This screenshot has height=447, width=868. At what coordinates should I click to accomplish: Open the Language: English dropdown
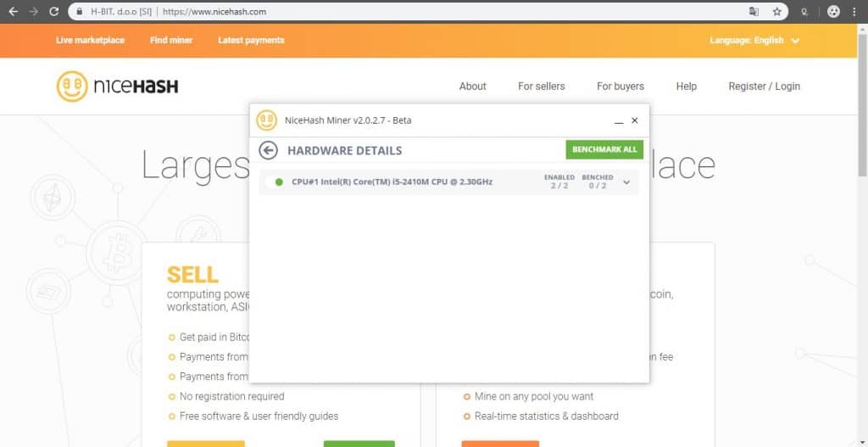[754, 41]
